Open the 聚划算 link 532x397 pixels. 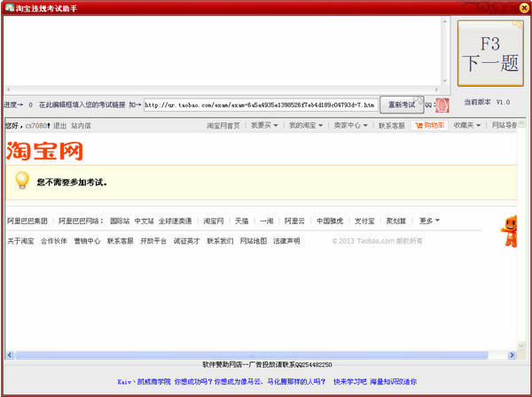tap(396, 221)
